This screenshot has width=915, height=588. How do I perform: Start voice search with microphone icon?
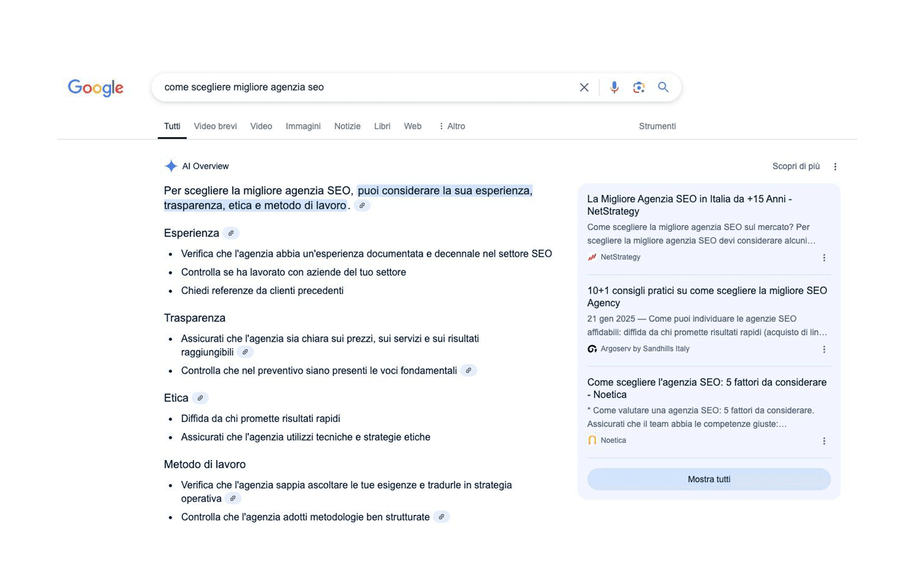click(614, 88)
